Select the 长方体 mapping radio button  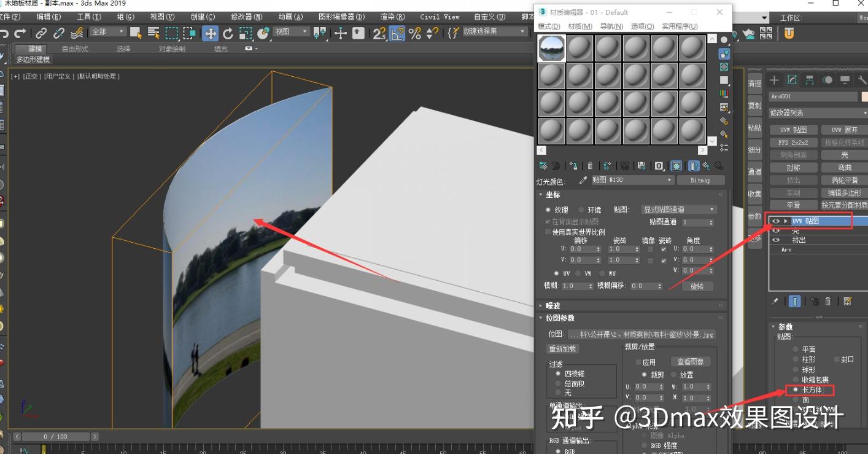coord(796,389)
